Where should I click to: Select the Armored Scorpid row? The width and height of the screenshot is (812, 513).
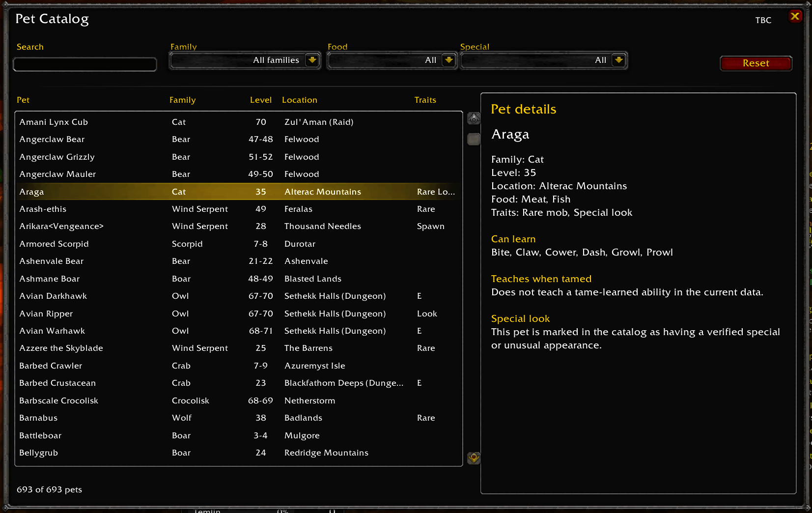point(239,244)
